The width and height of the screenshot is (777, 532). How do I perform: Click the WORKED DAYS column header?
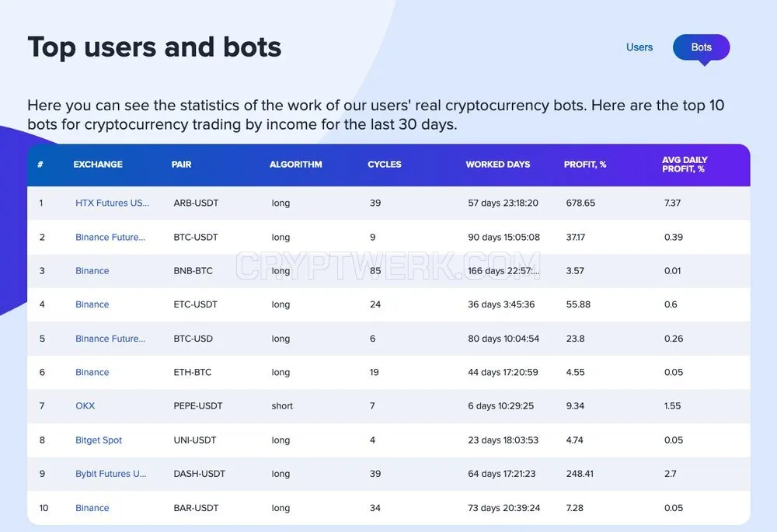pyautogui.click(x=498, y=165)
